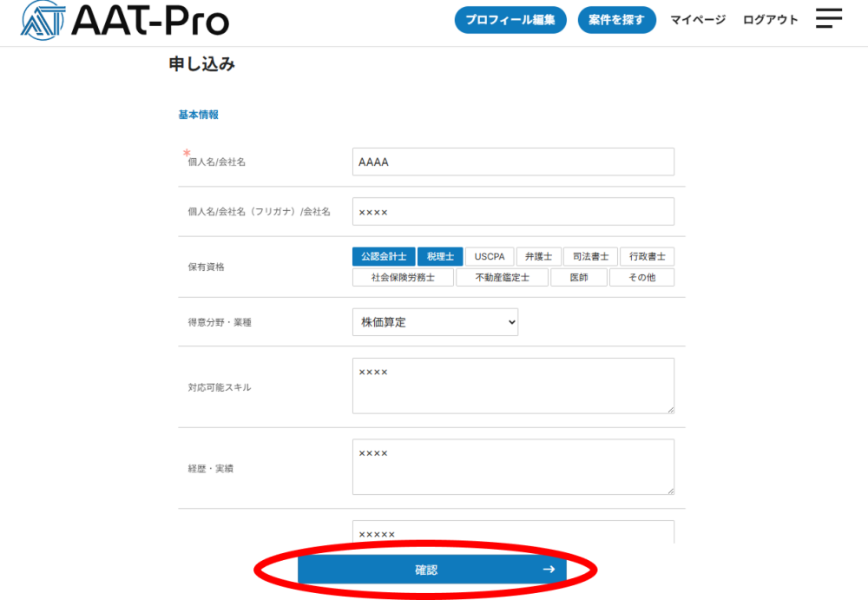Select the USCPA qualification

[490, 256]
